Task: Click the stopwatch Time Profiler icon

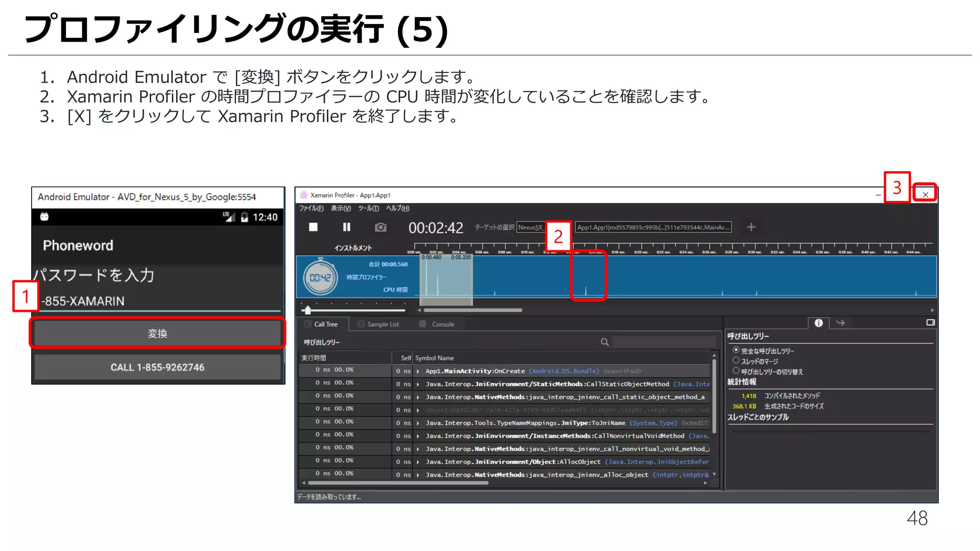Action: coord(321,277)
